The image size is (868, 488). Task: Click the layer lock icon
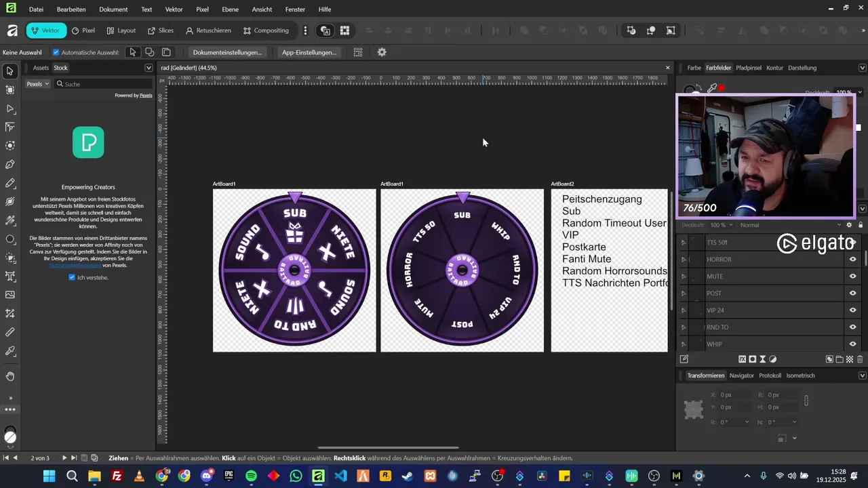pyautogui.click(x=860, y=225)
